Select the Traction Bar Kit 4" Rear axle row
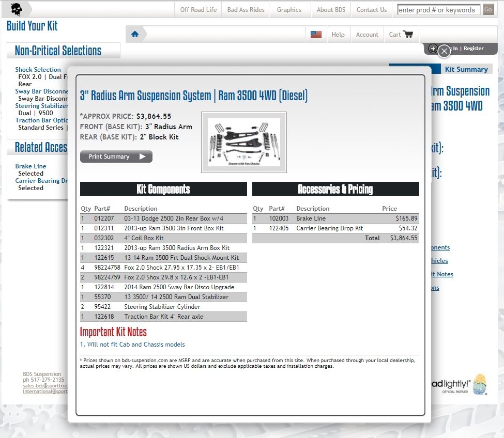The image size is (504, 438). point(163,316)
